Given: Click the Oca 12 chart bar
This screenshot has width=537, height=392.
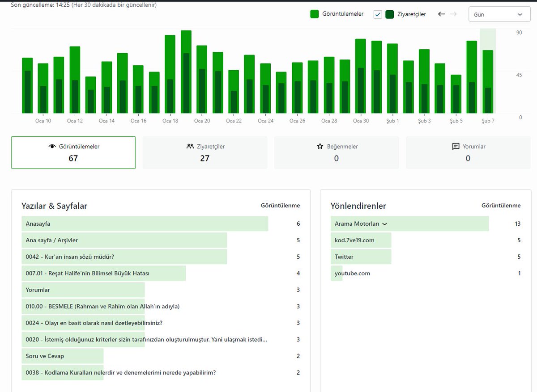Looking at the screenshot, I should pos(75,80).
